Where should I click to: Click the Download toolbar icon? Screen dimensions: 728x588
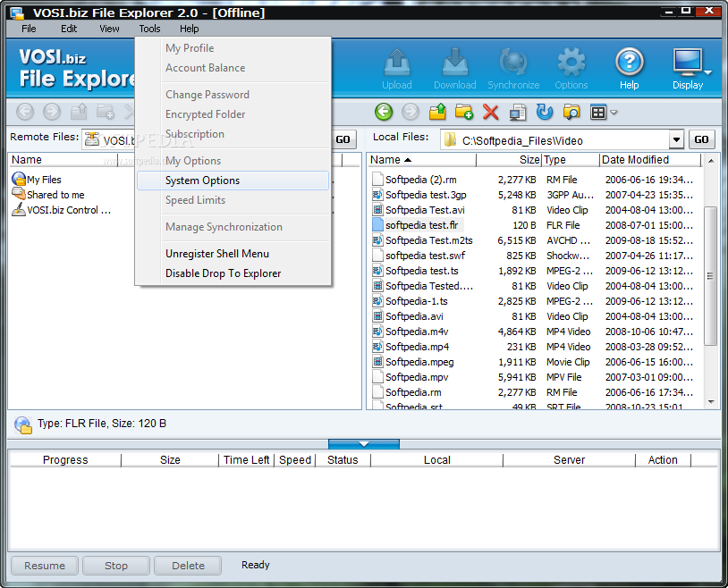click(x=454, y=68)
